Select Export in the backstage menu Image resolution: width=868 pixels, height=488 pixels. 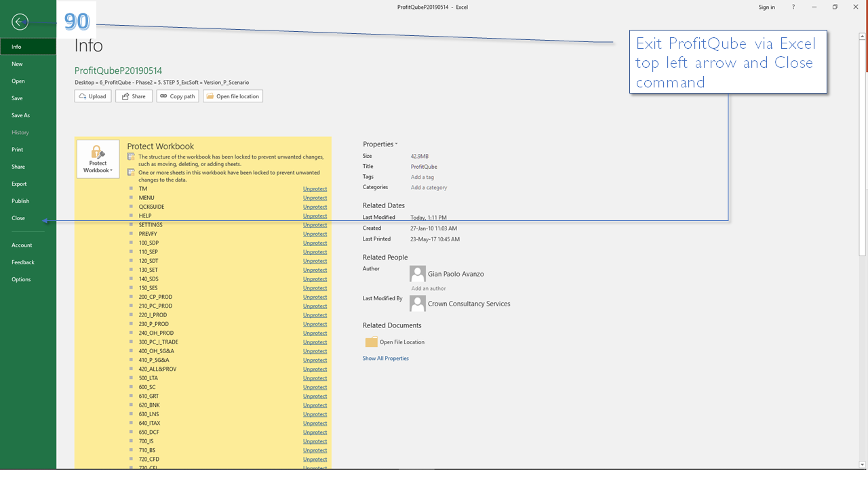tap(28, 184)
